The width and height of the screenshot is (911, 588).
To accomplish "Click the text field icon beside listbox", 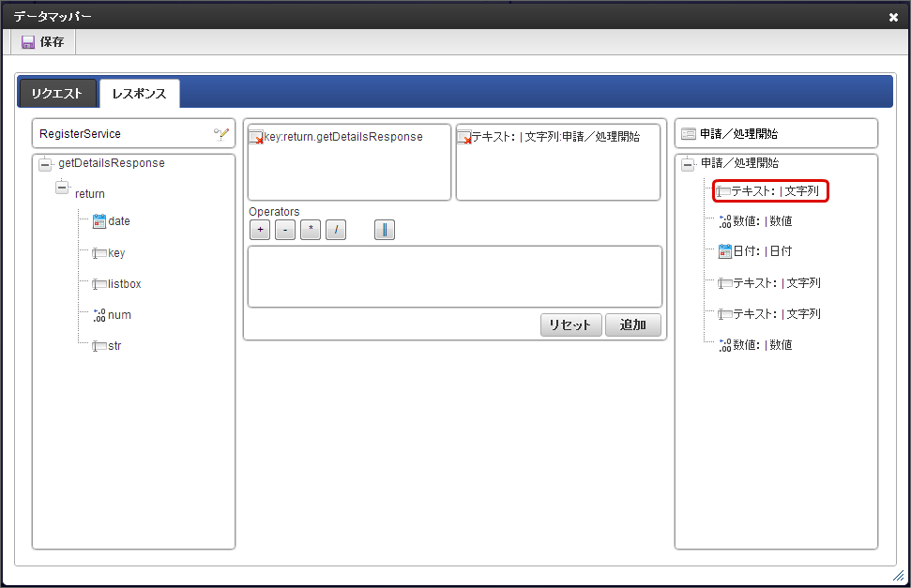I will pyautogui.click(x=99, y=284).
